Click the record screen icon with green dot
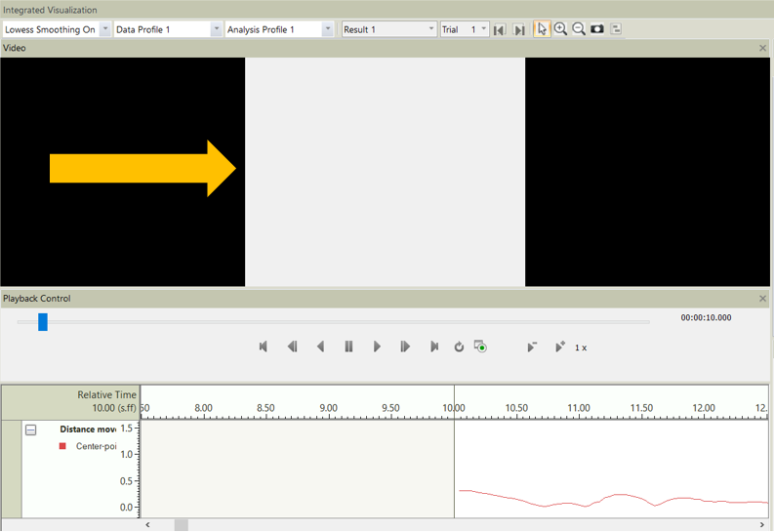This screenshot has width=774, height=532. [x=480, y=347]
